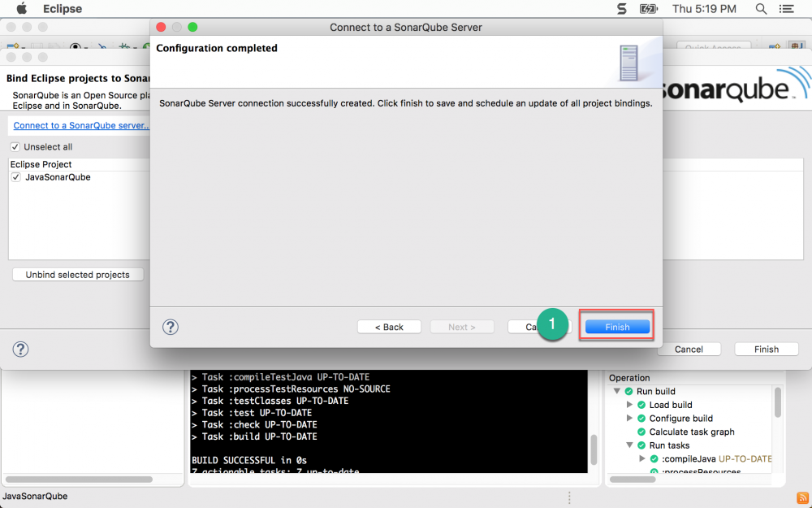The height and width of the screenshot is (508, 812).
Task: Click the console vertical scrollbar
Action: click(594, 449)
